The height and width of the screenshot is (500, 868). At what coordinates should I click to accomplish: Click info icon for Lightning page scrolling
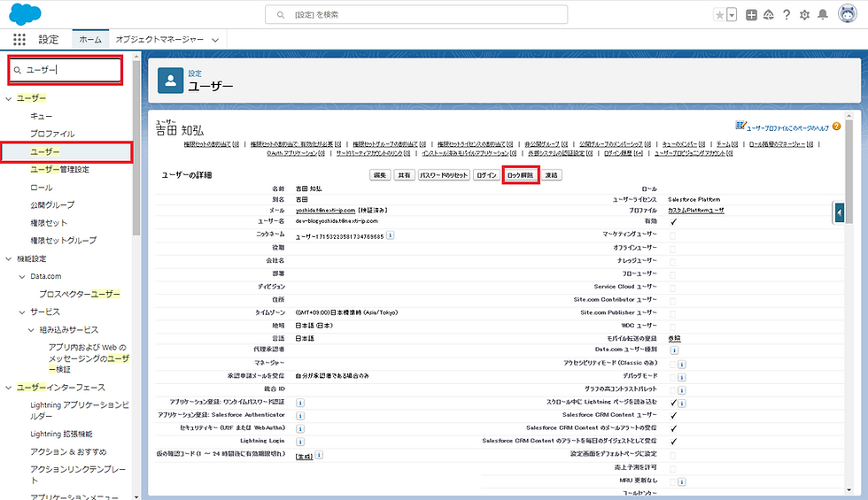[682, 404]
